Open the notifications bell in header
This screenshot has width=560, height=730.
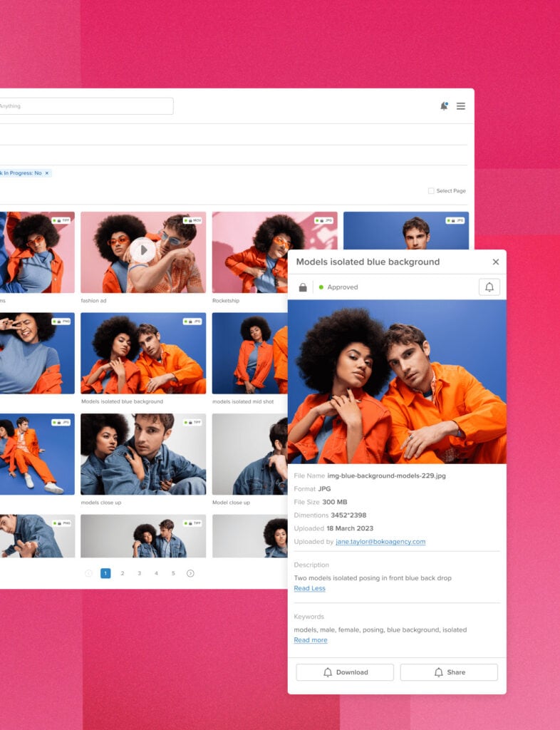(x=444, y=106)
